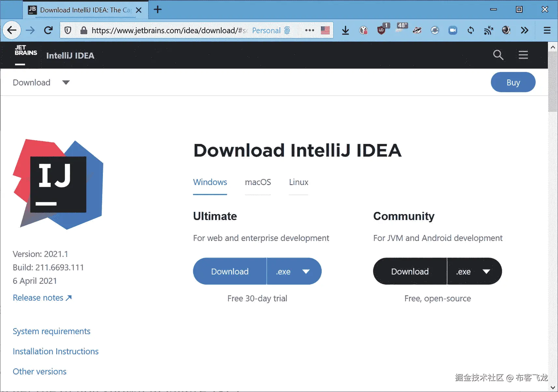The height and width of the screenshot is (392, 558).
Task: Open the browser Downloads panel
Action: click(x=346, y=30)
